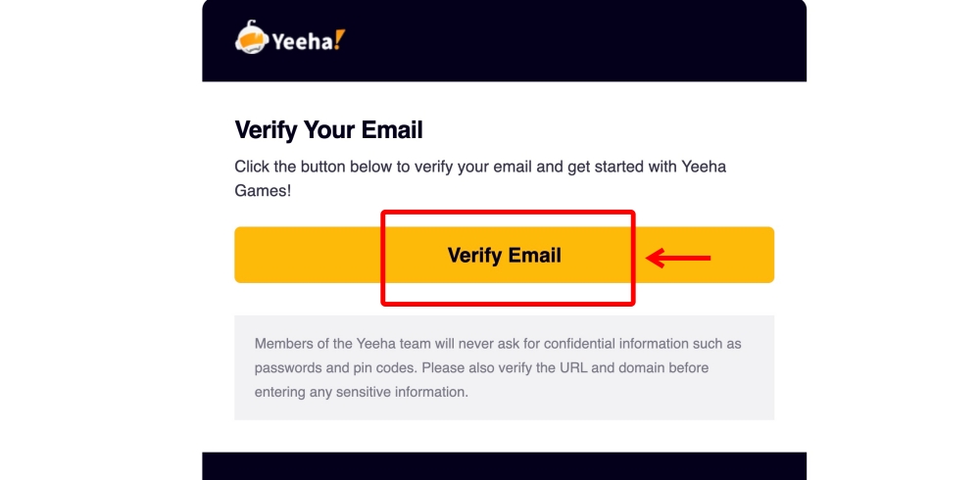
Task: Select the Yeeha wordmark text in header
Action: (302, 41)
